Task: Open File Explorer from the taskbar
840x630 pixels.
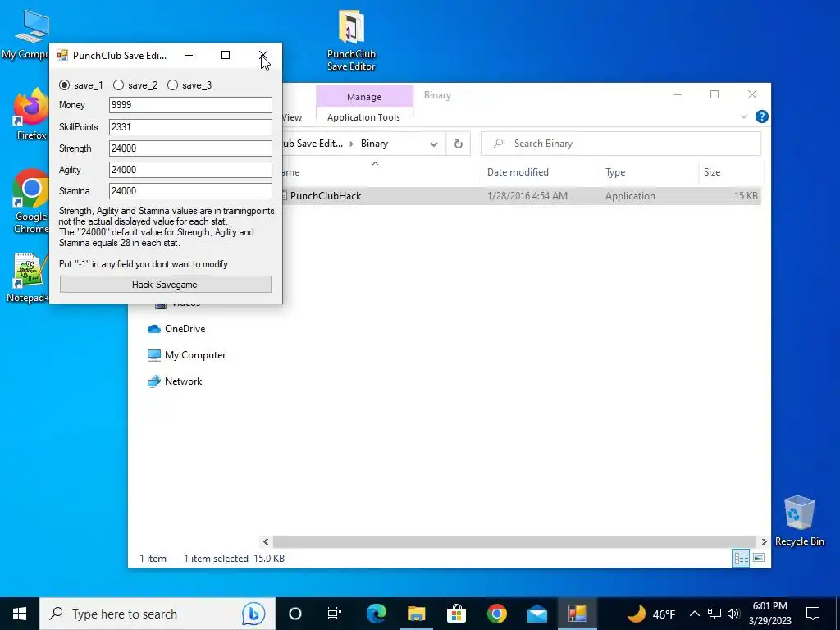Action: coord(416,614)
